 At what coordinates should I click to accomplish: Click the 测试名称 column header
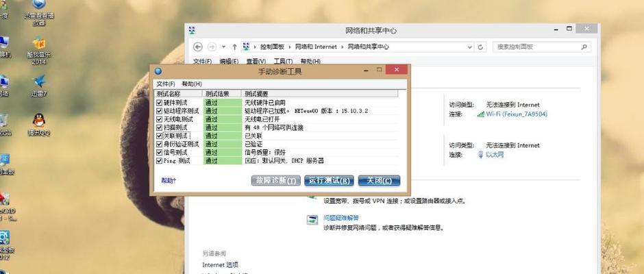tap(179, 94)
